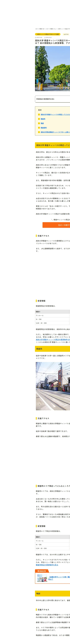Viewport: 70px width, 644px height.
Task: Open 朝倉丙周辺の賃貸物件を見る link
Action: point(47,565)
